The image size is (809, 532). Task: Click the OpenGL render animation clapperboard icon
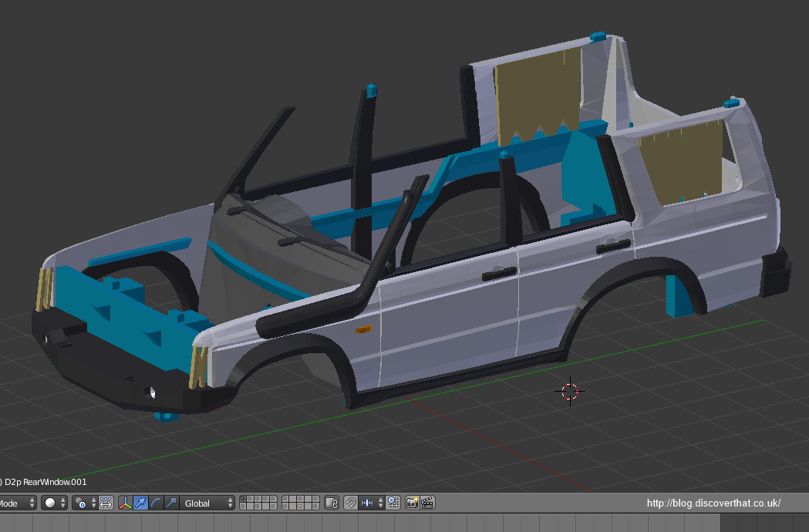click(425, 503)
